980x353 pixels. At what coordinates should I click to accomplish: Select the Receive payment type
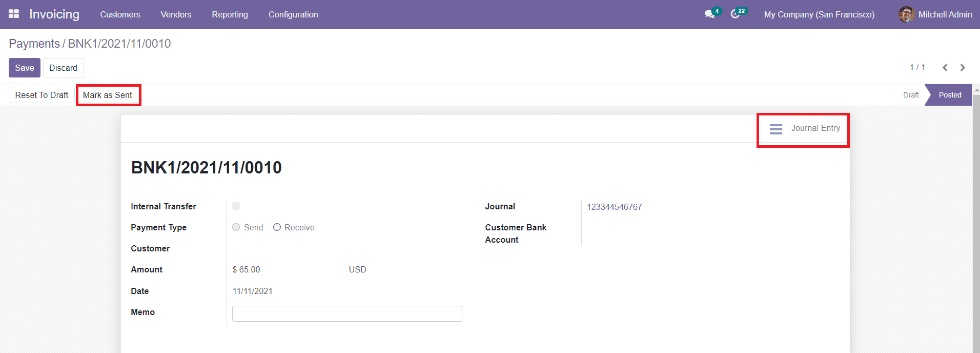[277, 227]
